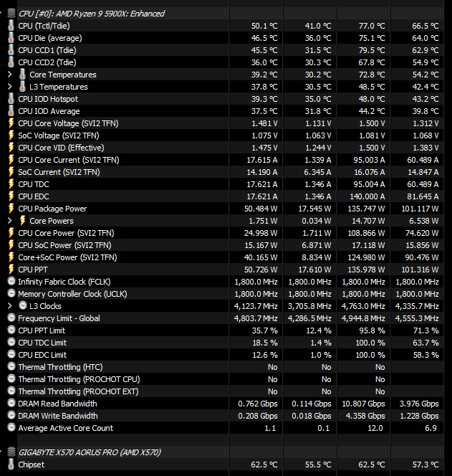Click the 4,944.8 MHz Frequency Limit maximum value

click(363, 318)
